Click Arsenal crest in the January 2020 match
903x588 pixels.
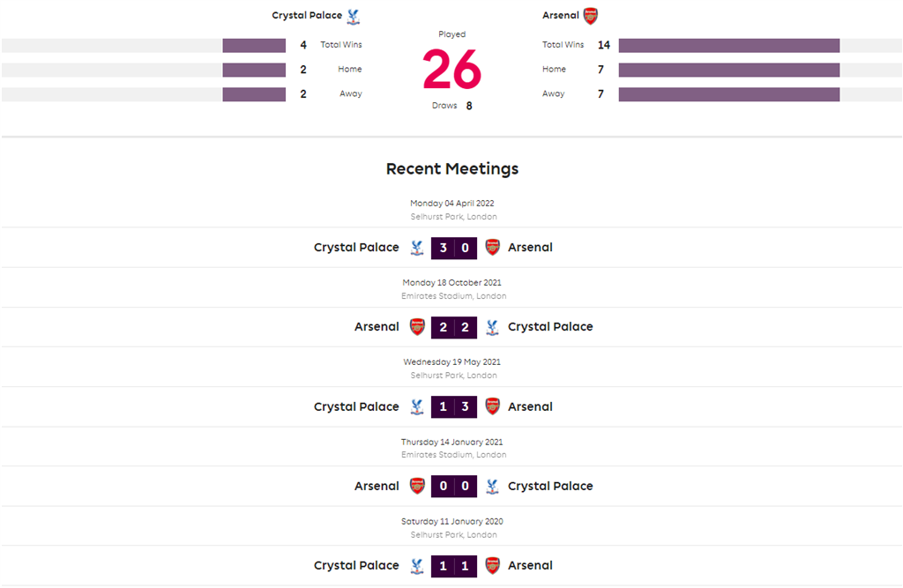pos(492,565)
